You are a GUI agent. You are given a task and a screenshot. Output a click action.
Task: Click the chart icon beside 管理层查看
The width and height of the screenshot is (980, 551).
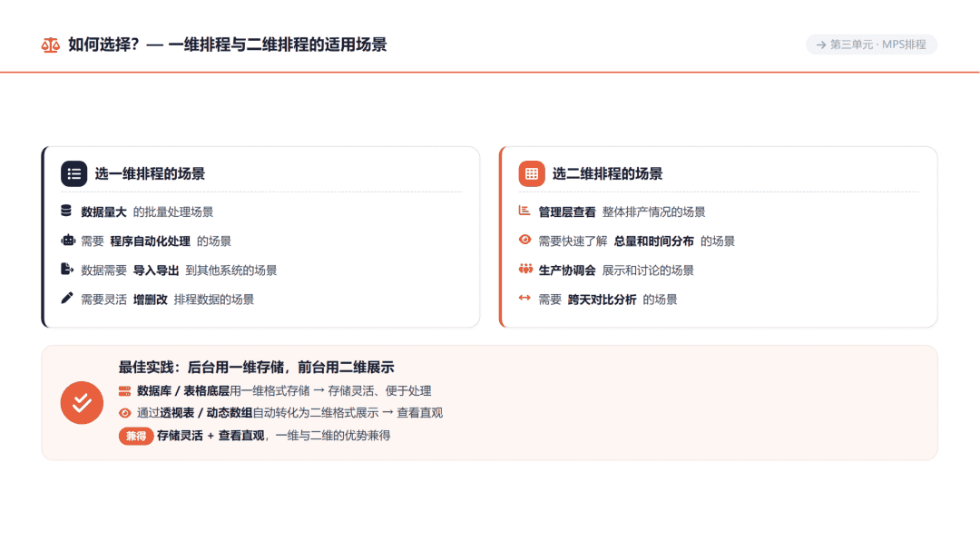524,211
